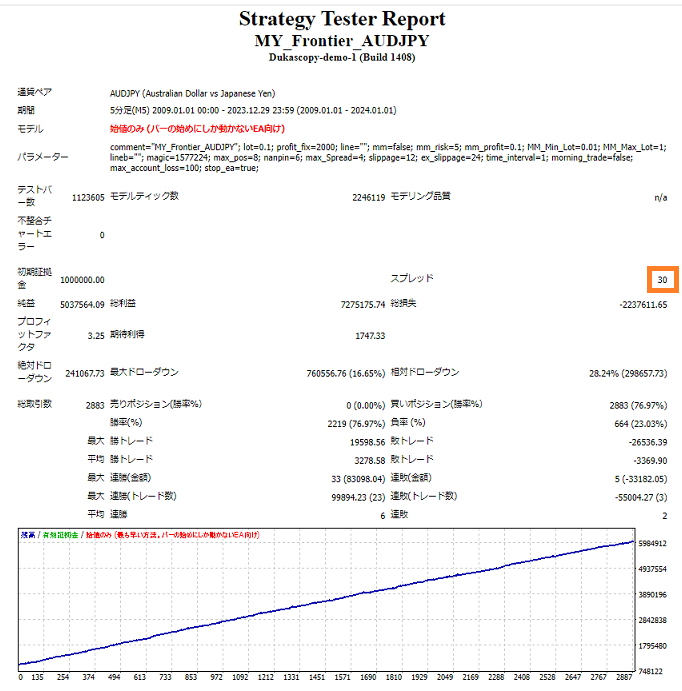Image resolution: width=682 pixels, height=691 pixels.
Task: Click the period text starting '5分足(M5) 2009.01.01'
Action: click(253, 110)
